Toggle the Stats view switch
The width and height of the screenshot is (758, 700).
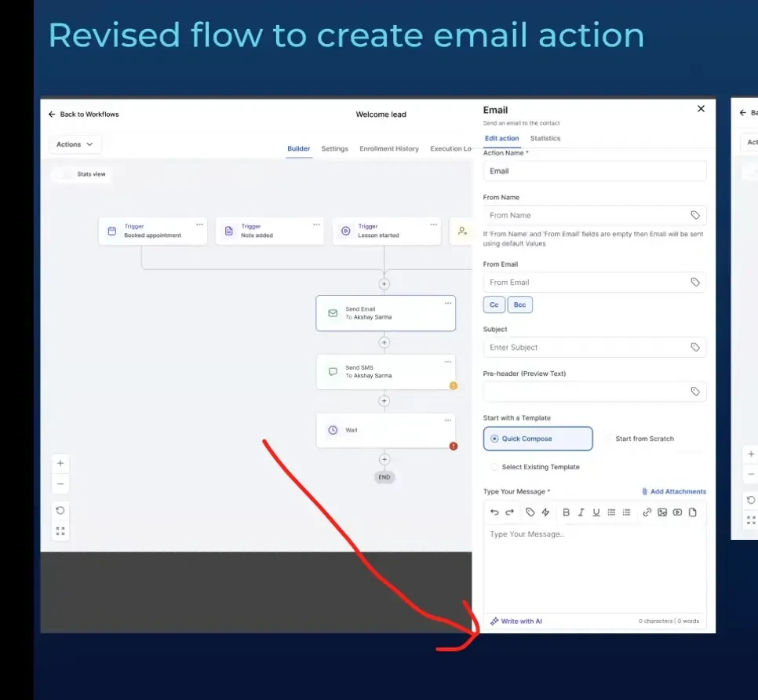point(64,174)
